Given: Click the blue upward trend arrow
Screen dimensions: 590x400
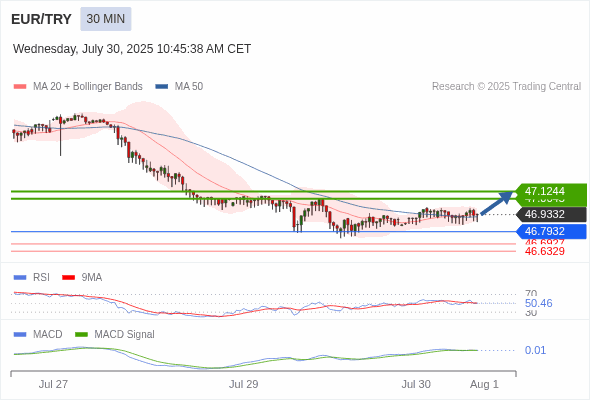Looking at the screenshot, I should click(497, 203).
